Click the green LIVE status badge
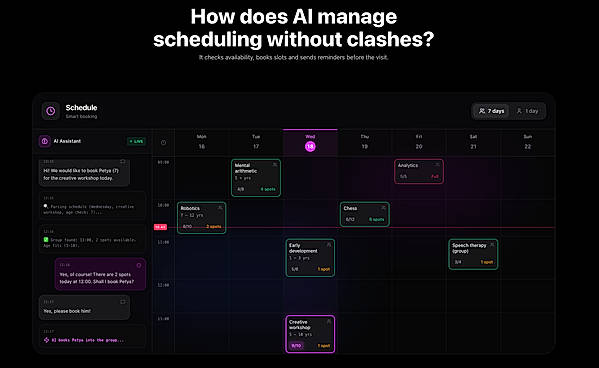 [136, 141]
